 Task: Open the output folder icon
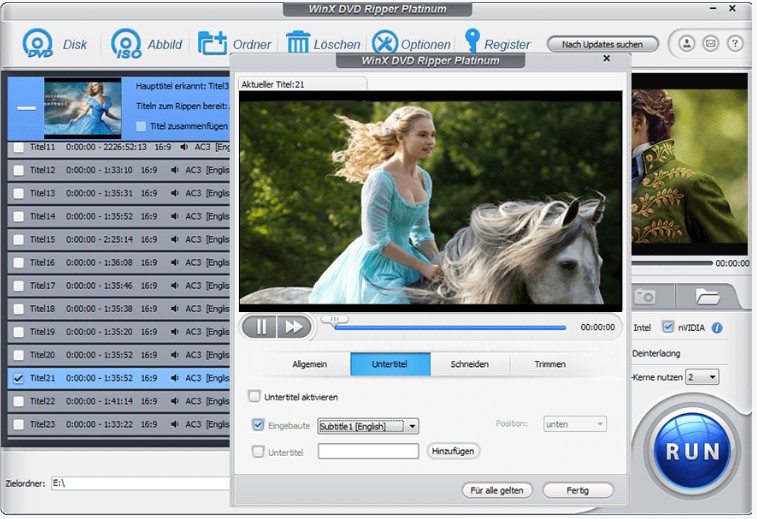(707, 296)
